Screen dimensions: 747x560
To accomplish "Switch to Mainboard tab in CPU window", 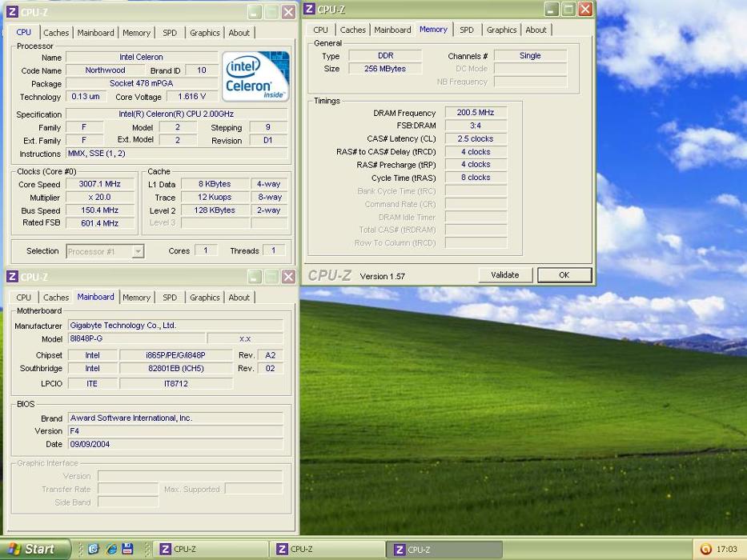I will pos(95,33).
